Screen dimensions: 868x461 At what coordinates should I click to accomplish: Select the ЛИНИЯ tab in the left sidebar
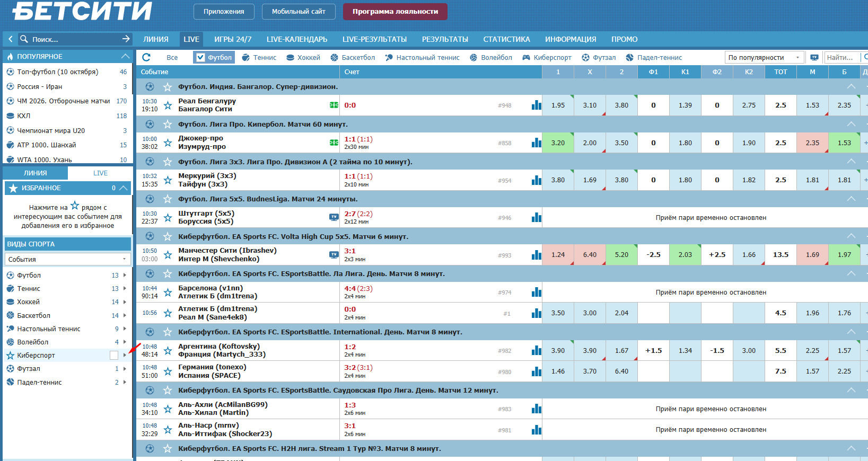point(36,173)
